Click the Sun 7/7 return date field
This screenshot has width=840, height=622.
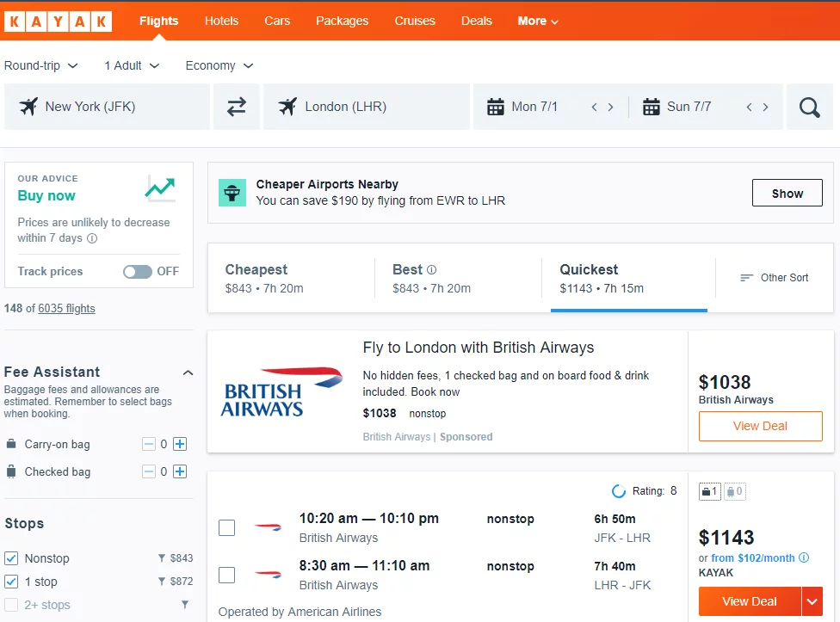[x=689, y=107]
